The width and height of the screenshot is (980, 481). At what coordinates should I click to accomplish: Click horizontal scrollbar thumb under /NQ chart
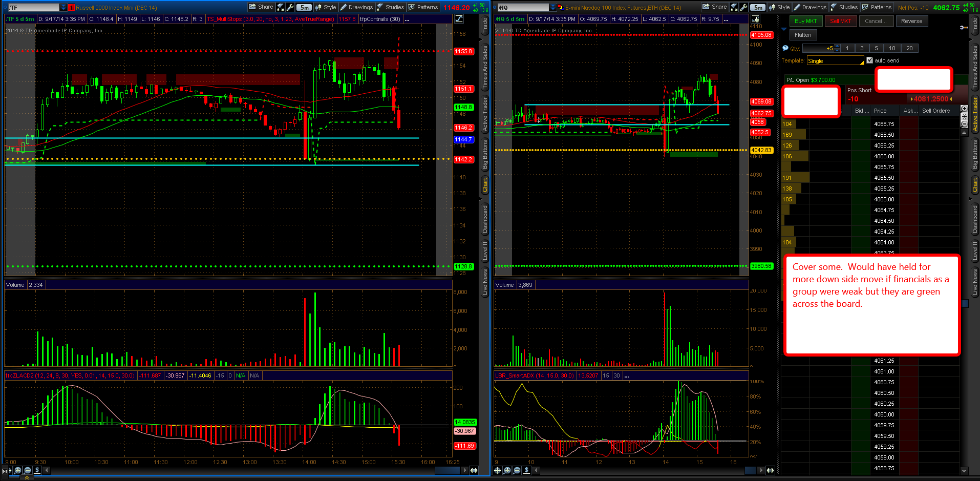pyautogui.click(x=750, y=470)
